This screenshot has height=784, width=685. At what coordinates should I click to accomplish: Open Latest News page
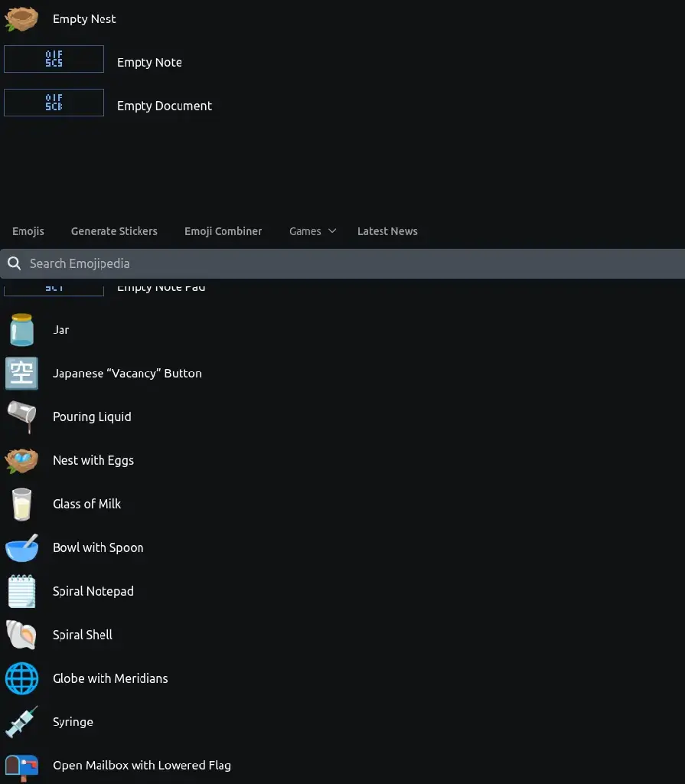pos(387,231)
